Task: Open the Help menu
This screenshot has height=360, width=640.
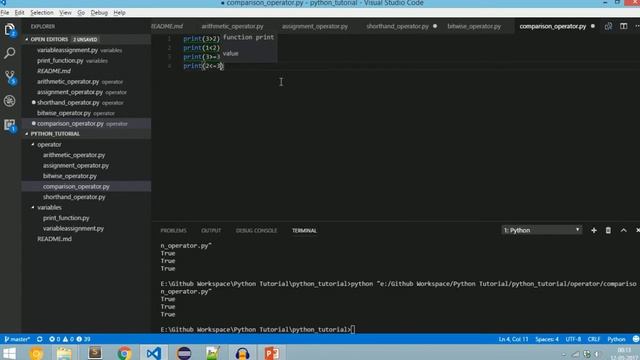Action: coord(120,13)
